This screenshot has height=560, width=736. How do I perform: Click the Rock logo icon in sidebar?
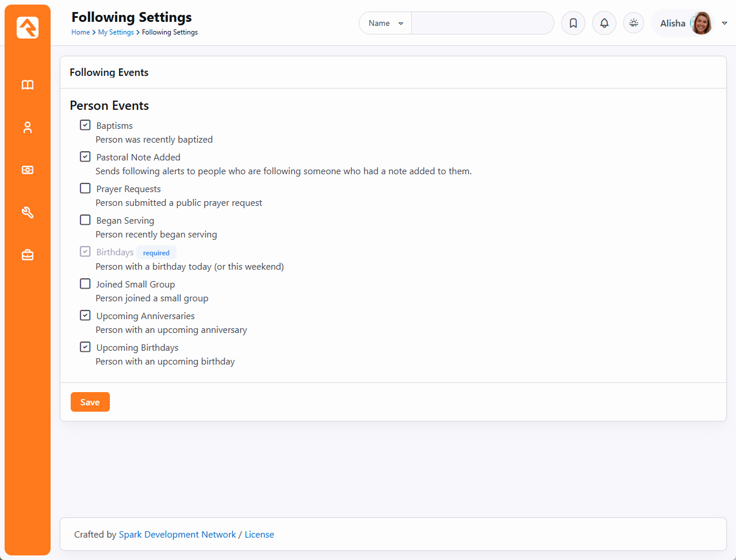pos(28,27)
